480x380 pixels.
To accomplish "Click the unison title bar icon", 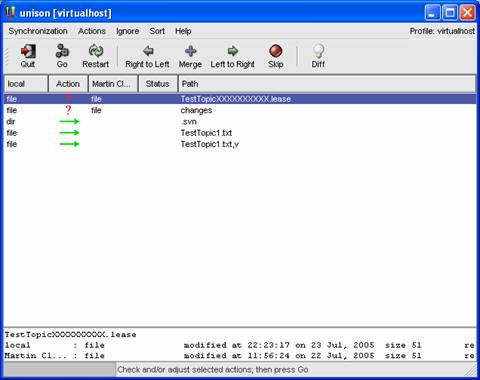I will coord(11,13).
